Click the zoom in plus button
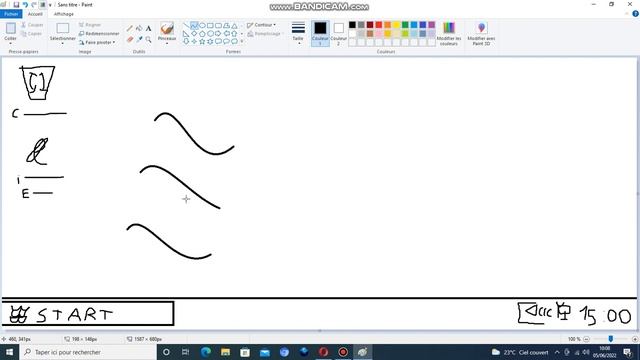The width and height of the screenshot is (640, 360). coord(635,339)
